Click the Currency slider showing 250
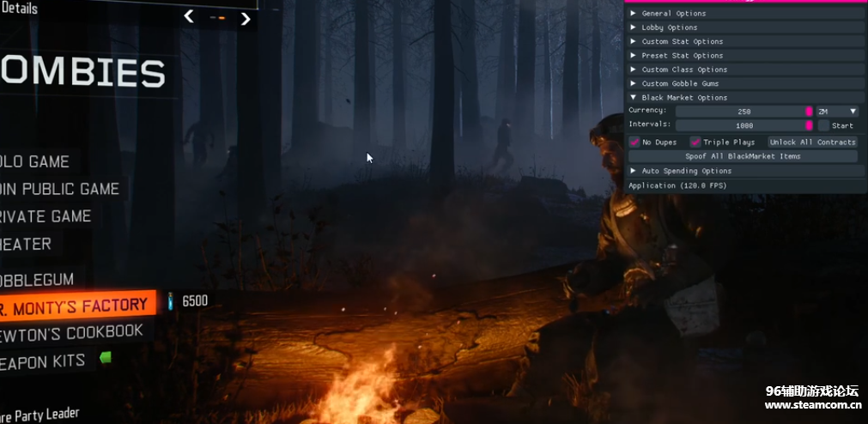The height and width of the screenshot is (424, 868). (x=744, y=112)
